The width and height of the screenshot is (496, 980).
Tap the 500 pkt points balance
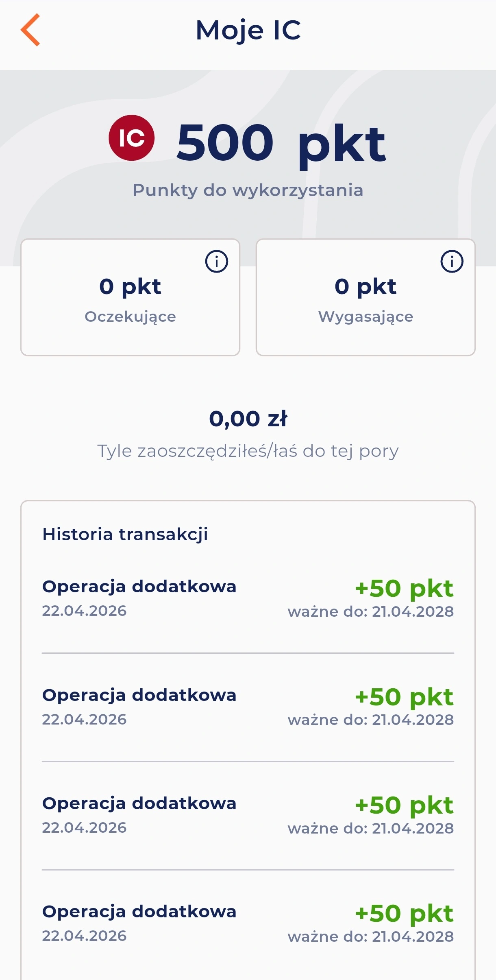281,142
